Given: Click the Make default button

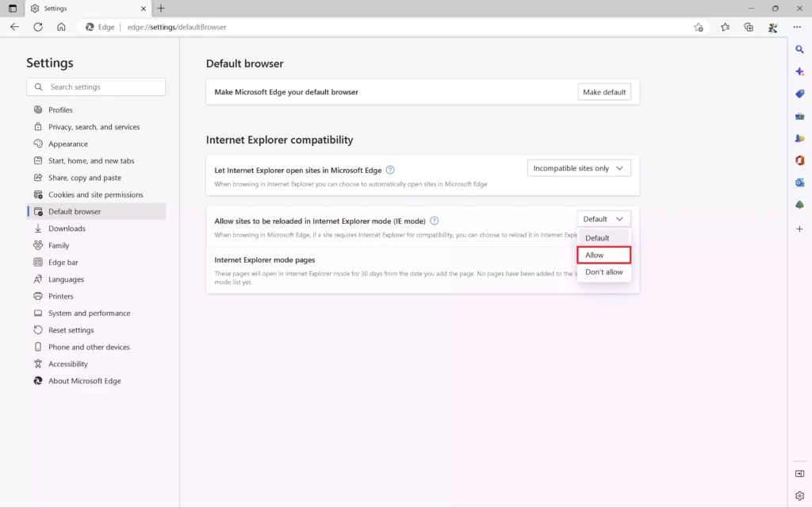Looking at the screenshot, I should (x=604, y=92).
